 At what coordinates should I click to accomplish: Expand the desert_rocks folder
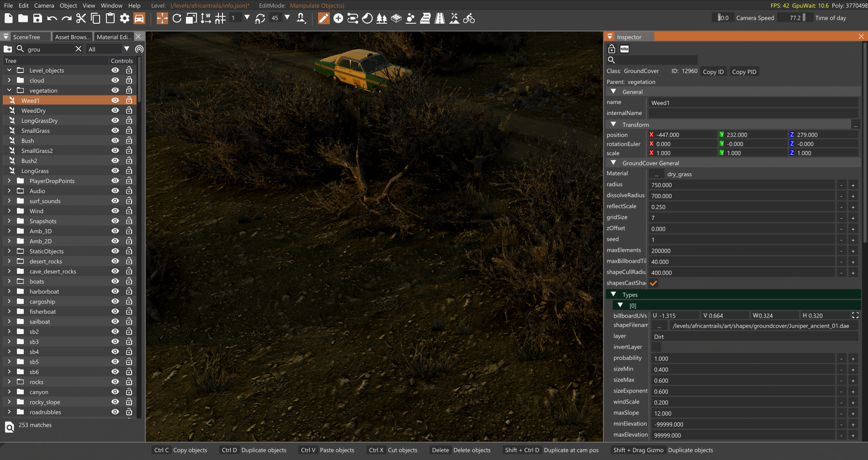[9, 261]
